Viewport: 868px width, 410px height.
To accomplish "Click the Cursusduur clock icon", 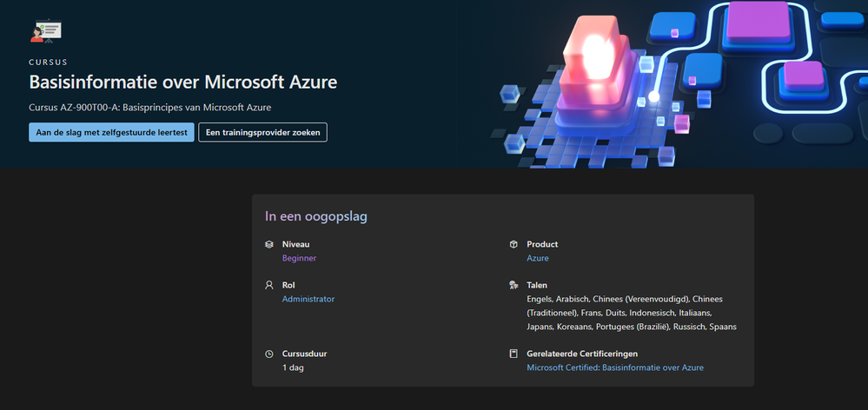I will tap(269, 354).
